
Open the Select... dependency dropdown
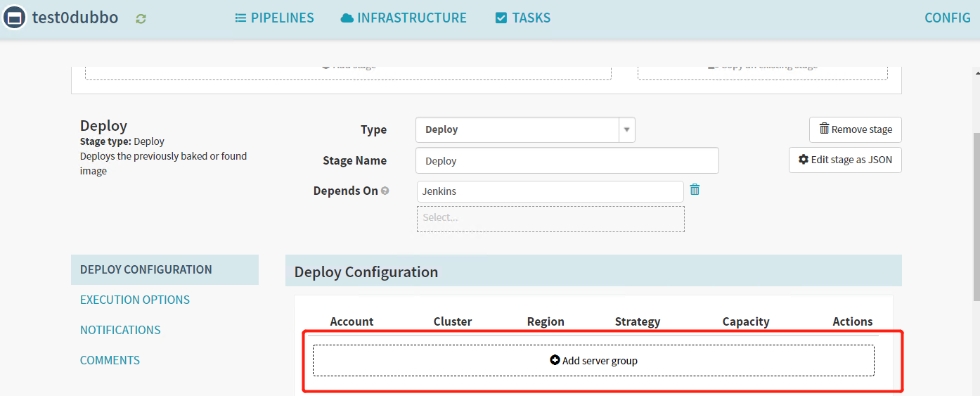coord(550,218)
